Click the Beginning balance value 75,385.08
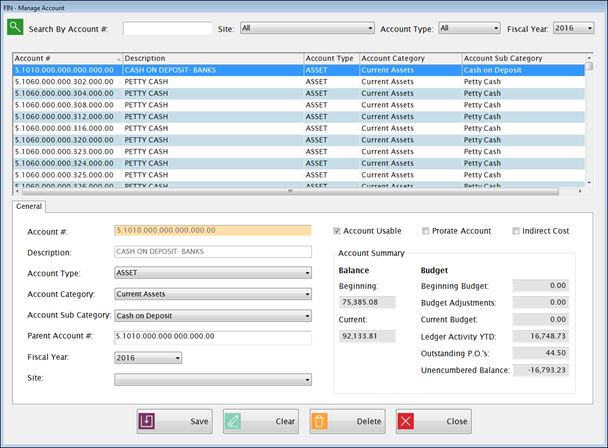The height and width of the screenshot is (448, 608). pyautogui.click(x=367, y=302)
